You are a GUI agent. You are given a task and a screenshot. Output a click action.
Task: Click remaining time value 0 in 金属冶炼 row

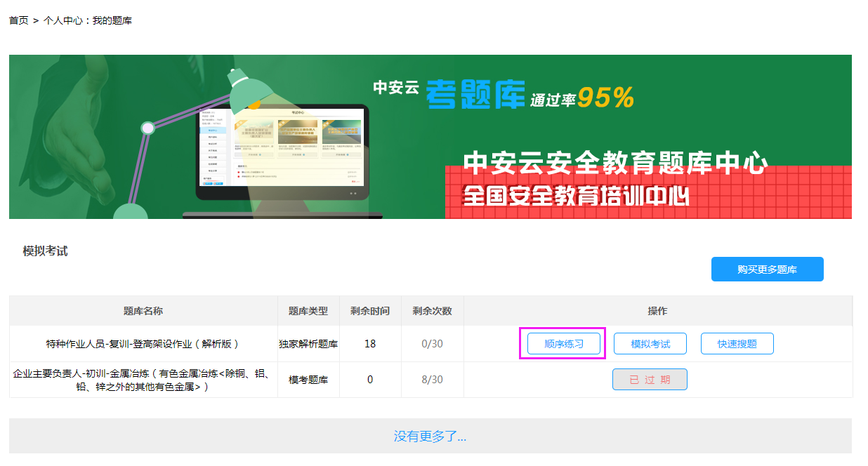pos(370,380)
